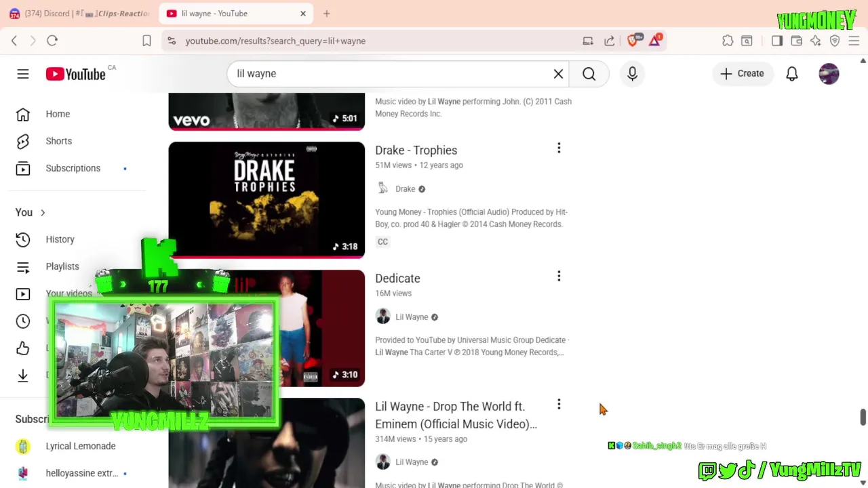Viewport: 868px width, 488px height.
Task: Open the Brave Shields lion icon
Action: [x=633, y=41]
